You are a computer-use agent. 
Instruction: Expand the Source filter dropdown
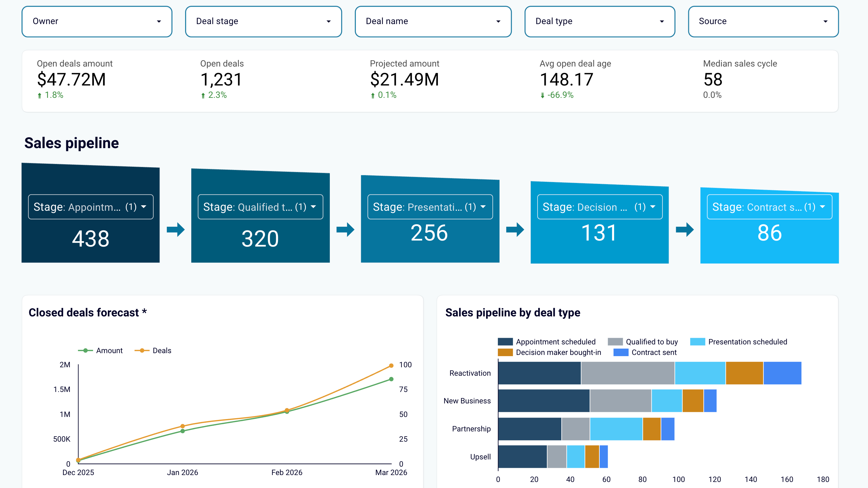763,22
